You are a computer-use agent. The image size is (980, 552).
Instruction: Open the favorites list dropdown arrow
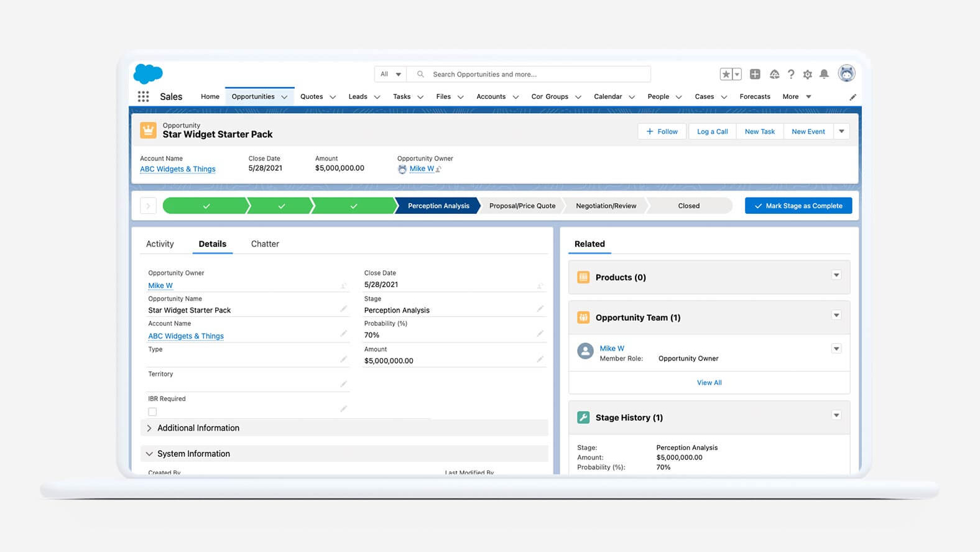[737, 74]
